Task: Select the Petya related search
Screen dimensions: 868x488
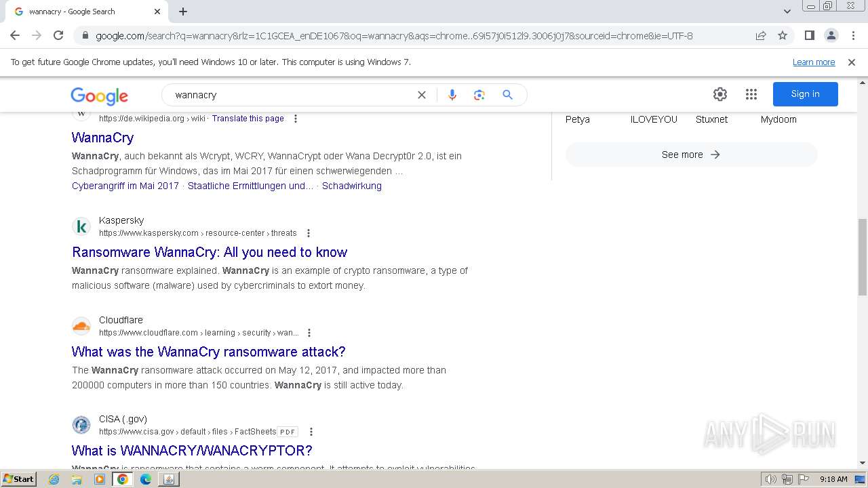Action: pyautogui.click(x=578, y=119)
